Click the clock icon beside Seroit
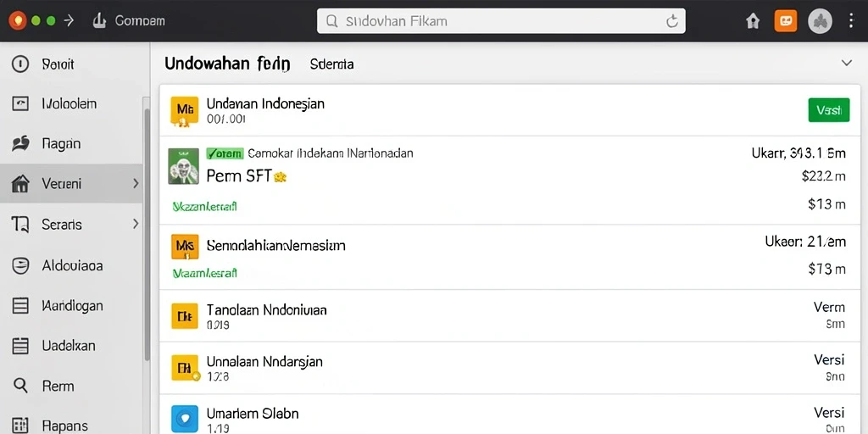Viewport: 868px width, 434px height. coord(20,64)
